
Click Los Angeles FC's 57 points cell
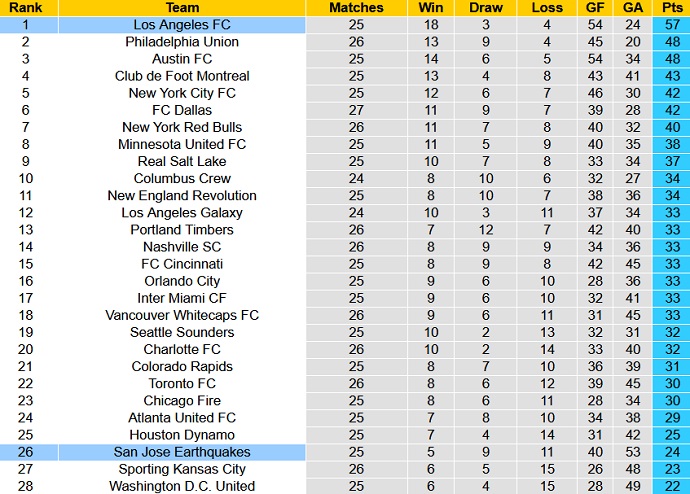pyautogui.click(x=671, y=25)
